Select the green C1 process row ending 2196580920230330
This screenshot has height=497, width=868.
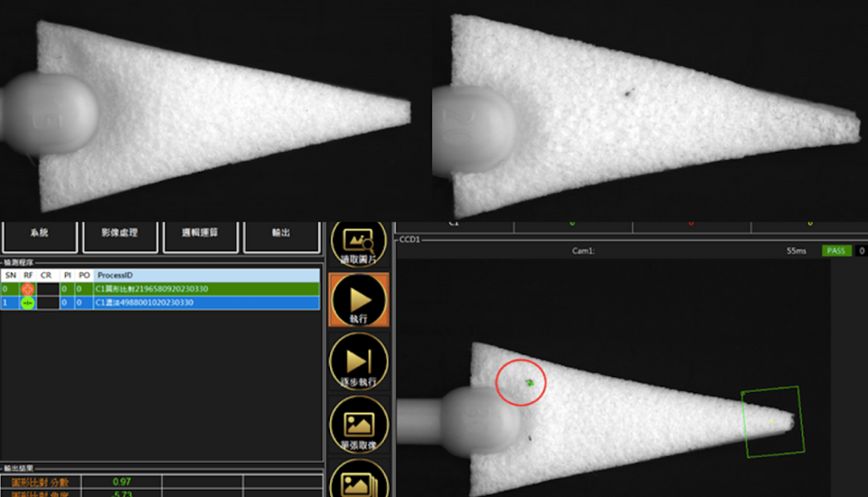click(206, 289)
